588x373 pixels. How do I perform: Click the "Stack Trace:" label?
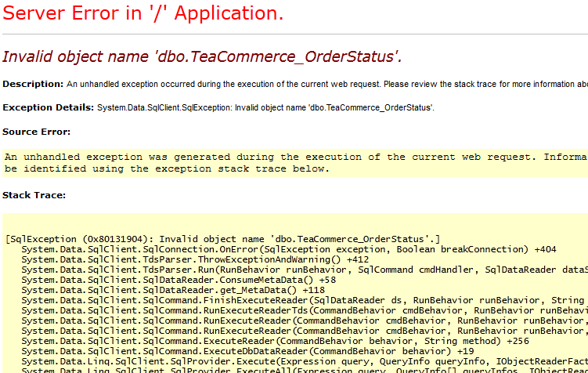point(34,195)
